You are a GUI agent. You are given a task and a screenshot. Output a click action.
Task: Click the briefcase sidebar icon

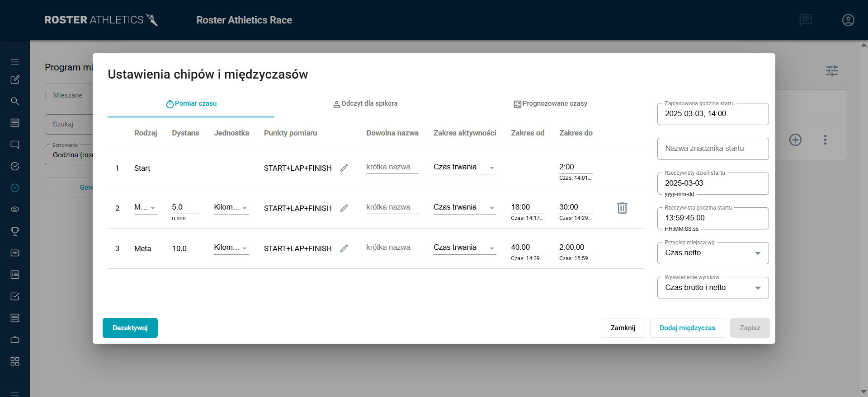point(15,340)
